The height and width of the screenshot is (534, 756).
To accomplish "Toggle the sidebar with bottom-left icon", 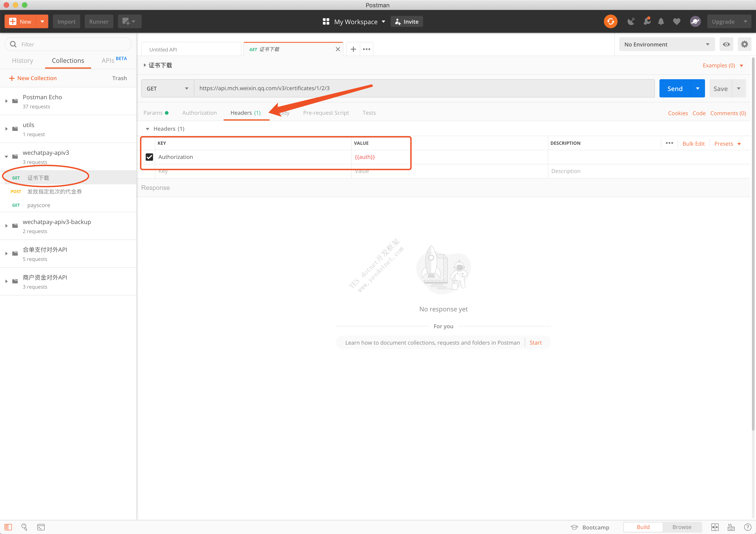I will click(8, 527).
